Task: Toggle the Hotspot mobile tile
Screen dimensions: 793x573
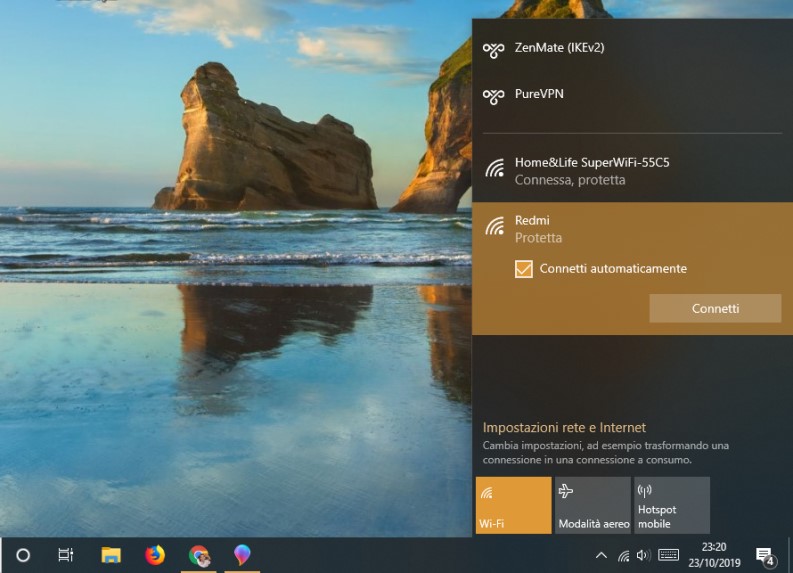Action: [x=672, y=505]
